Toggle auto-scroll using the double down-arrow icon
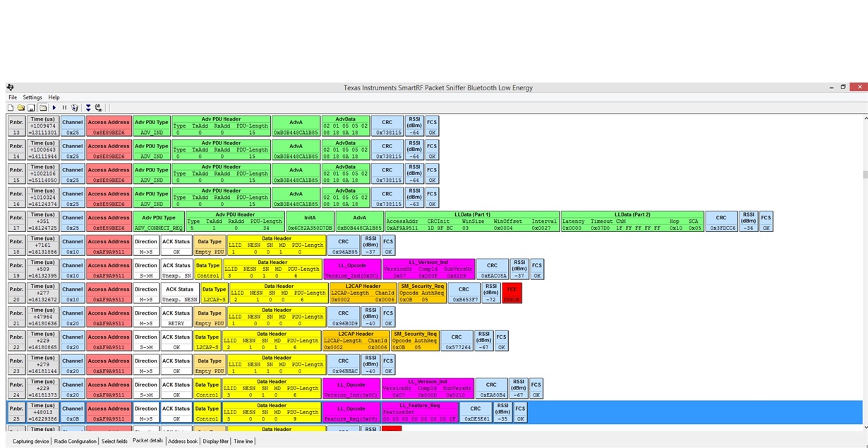Screen dimensions: 868x448 [88, 108]
